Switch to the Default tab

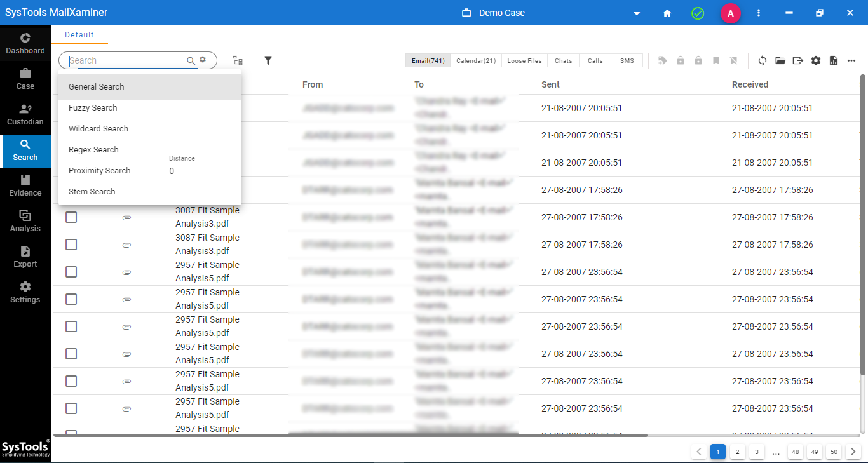(x=79, y=35)
